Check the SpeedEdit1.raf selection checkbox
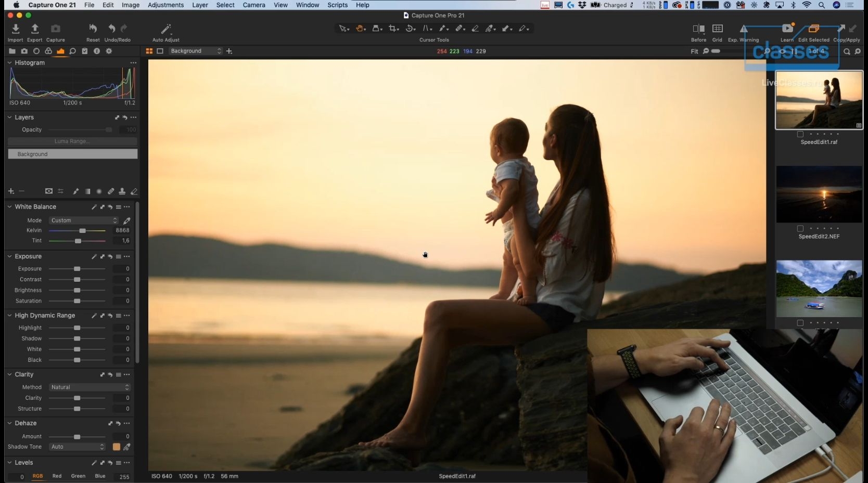 tap(800, 134)
